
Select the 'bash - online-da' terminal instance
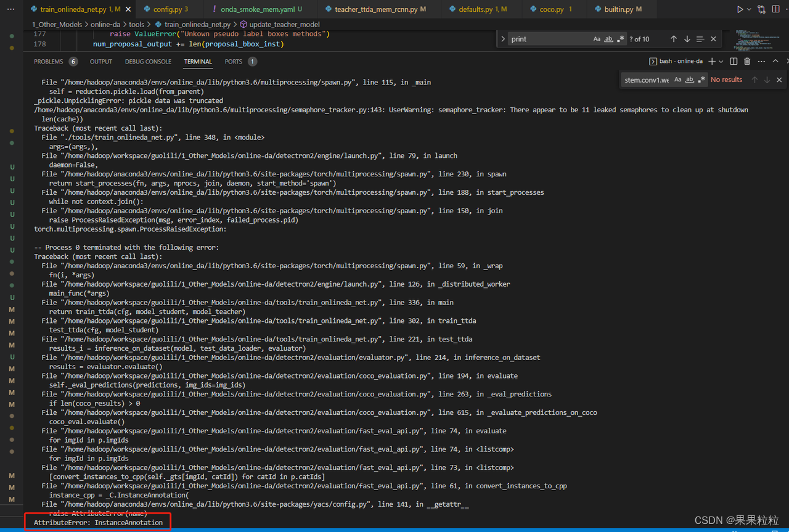tap(676, 61)
